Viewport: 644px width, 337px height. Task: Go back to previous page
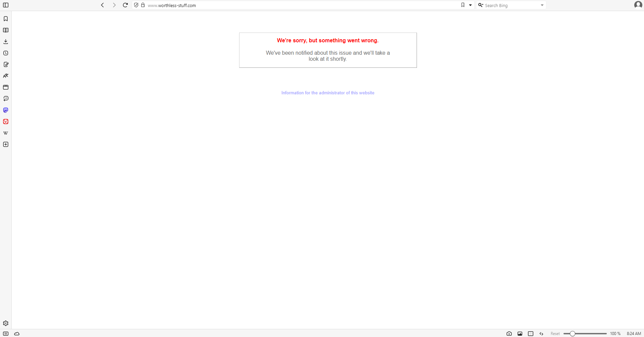(x=103, y=5)
